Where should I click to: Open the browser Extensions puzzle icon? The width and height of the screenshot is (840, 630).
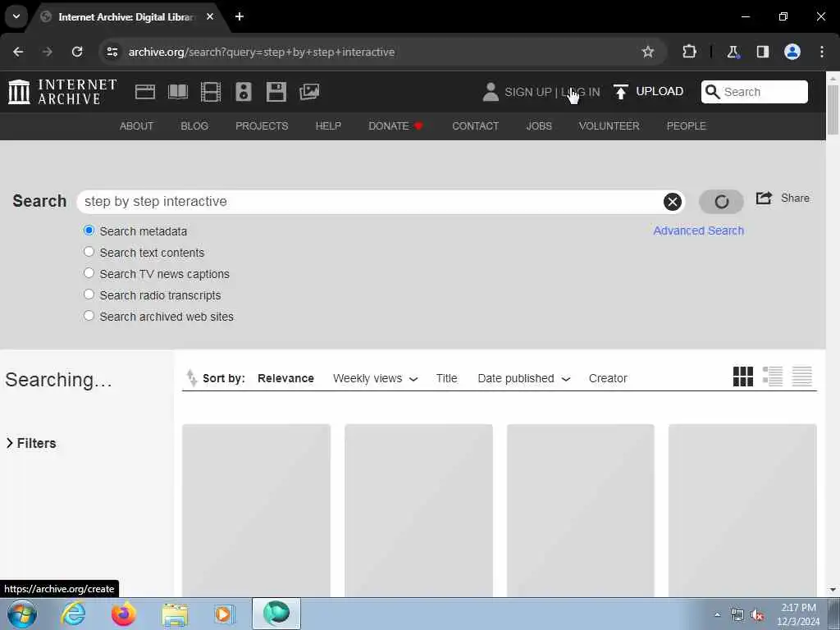(689, 52)
